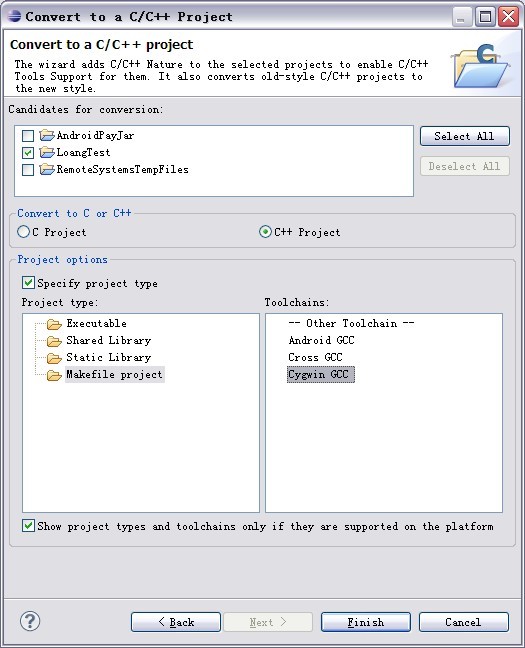Click the Makefile project folder icon
Image resolution: width=525 pixels, height=648 pixels.
pos(54,375)
